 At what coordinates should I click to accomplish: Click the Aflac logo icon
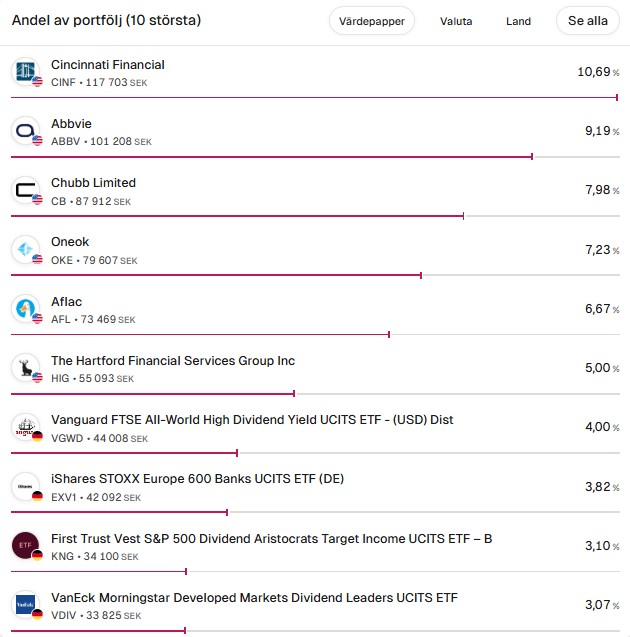click(x=25, y=309)
